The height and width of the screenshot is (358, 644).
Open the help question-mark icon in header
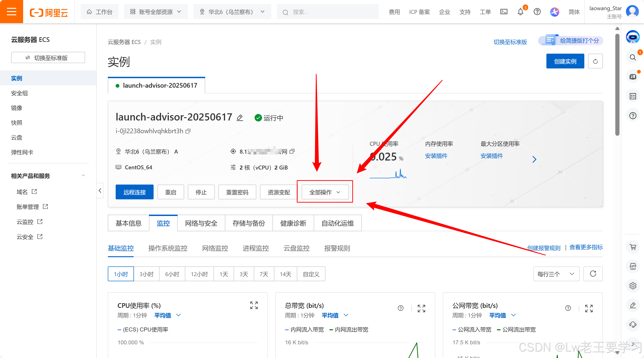pos(537,12)
